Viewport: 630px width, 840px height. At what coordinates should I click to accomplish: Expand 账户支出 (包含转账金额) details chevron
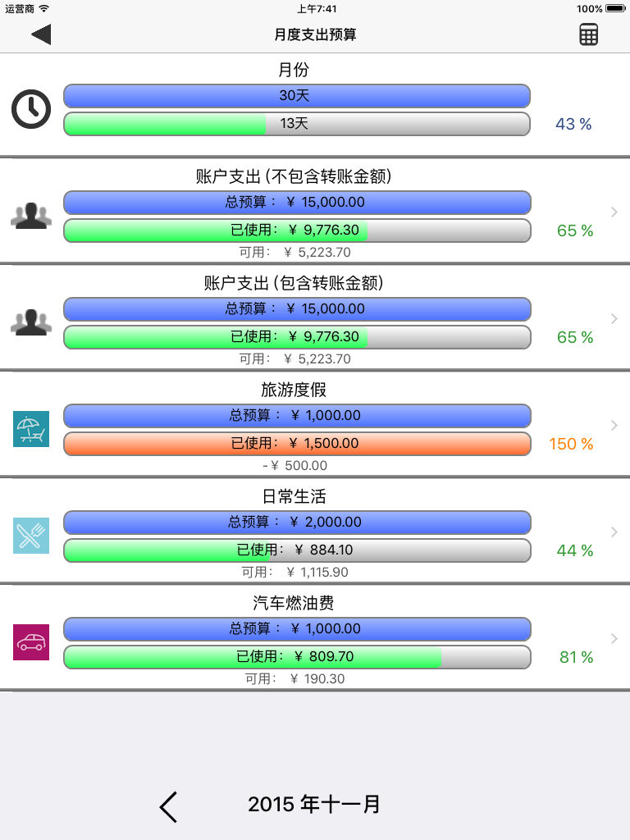pyautogui.click(x=614, y=319)
